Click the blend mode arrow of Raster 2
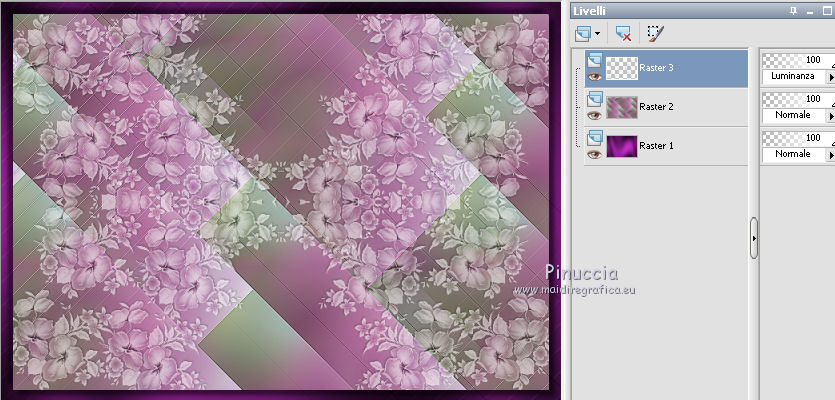 [830, 116]
